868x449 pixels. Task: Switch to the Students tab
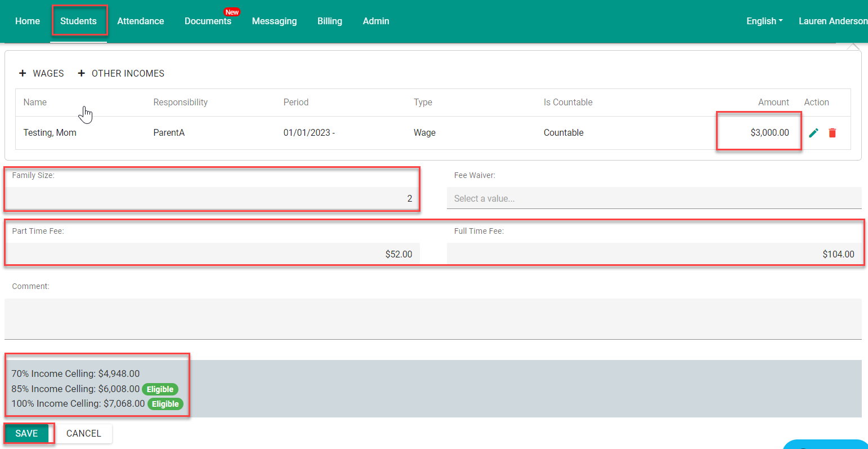(x=79, y=21)
